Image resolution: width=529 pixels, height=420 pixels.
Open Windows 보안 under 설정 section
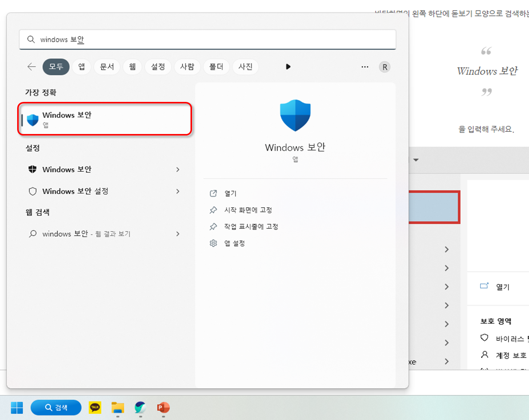pyautogui.click(x=105, y=169)
